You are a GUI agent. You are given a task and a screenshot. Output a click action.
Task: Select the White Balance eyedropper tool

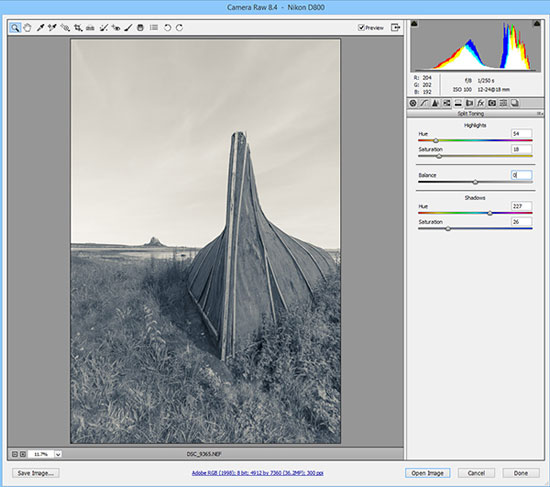pyautogui.click(x=40, y=27)
